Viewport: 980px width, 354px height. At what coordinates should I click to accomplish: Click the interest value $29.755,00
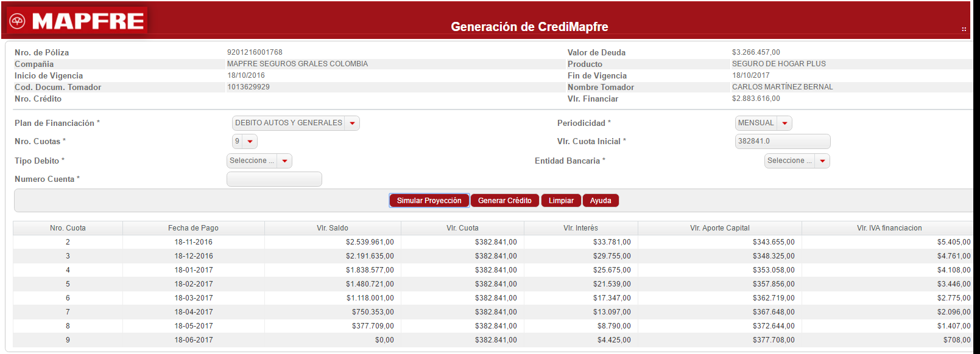[612, 256]
